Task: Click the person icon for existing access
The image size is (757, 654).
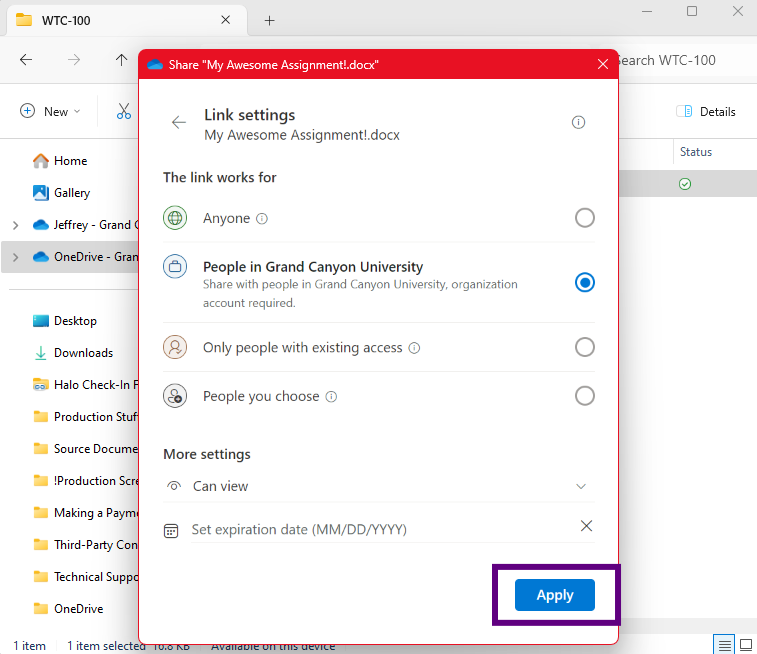Action: [x=175, y=347]
